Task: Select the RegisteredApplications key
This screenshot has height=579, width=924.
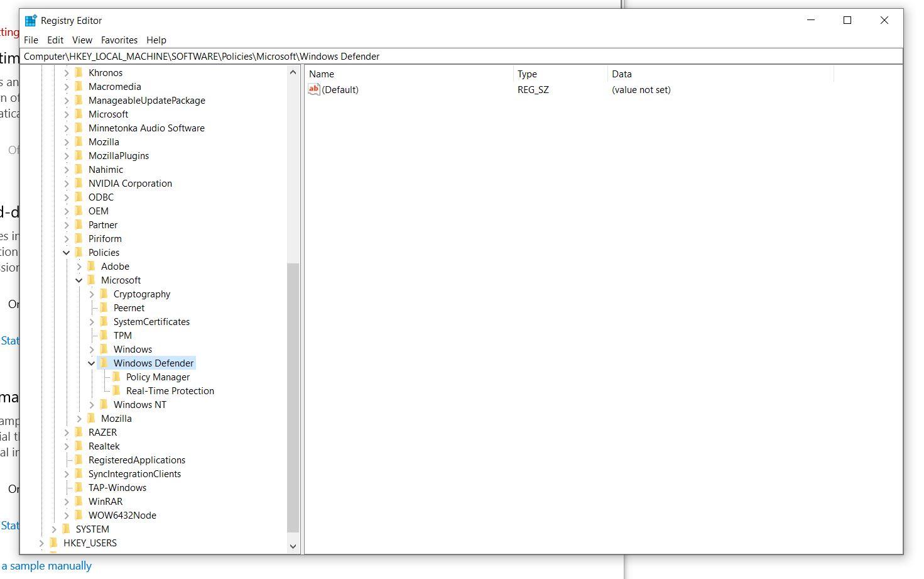Action: click(x=137, y=460)
